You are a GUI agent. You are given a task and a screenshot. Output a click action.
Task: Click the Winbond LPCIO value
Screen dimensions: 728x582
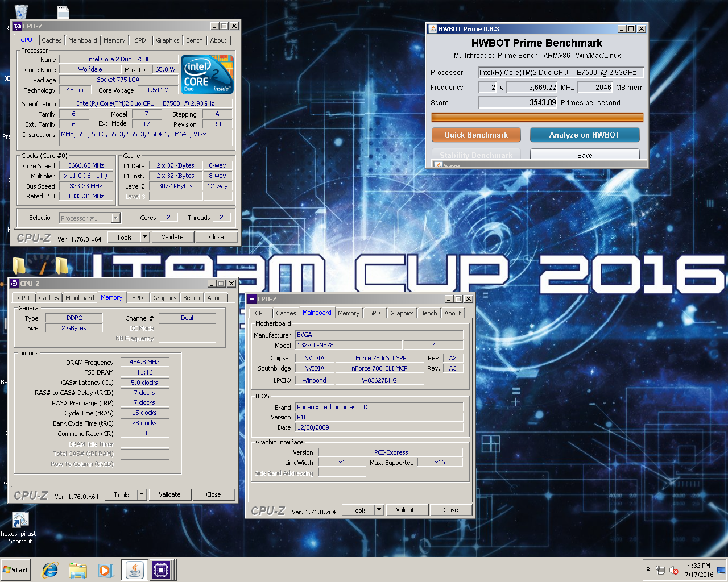[x=314, y=380]
